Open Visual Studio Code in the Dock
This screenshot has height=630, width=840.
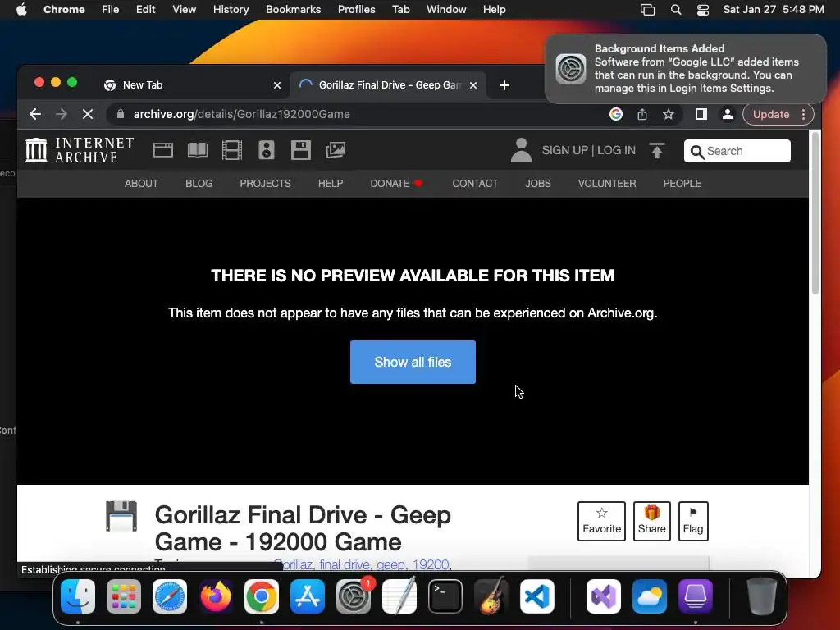point(536,596)
